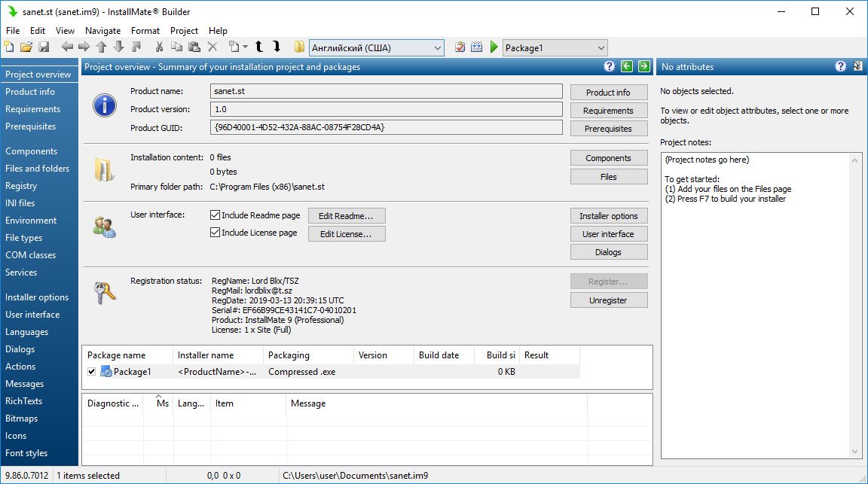Click the Components button
Viewport: 868px width, 484px height.
point(608,158)
